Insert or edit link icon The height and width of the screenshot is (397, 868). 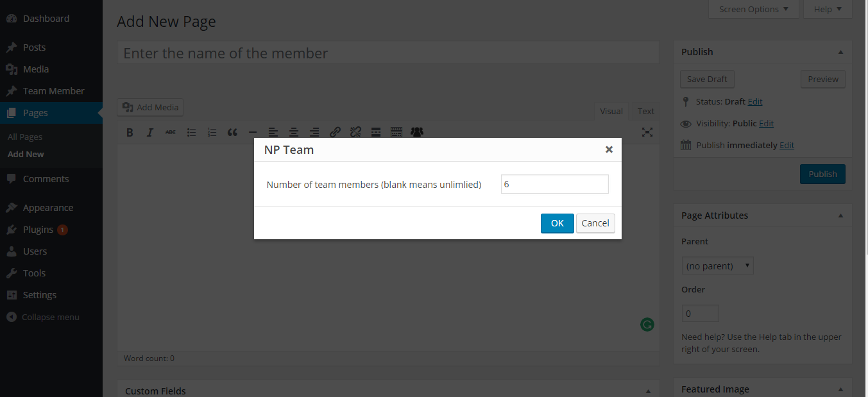[335, 132]
